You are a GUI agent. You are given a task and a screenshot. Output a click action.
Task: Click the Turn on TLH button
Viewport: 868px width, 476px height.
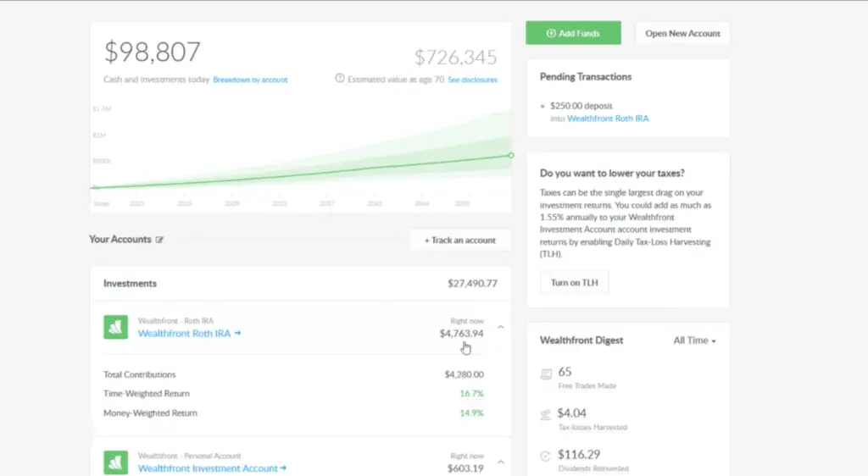point(574,283)
